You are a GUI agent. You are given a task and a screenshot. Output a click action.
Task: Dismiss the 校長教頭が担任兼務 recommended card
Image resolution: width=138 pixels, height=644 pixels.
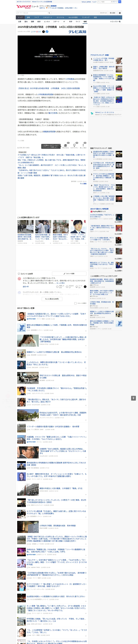tap(33, 243)
